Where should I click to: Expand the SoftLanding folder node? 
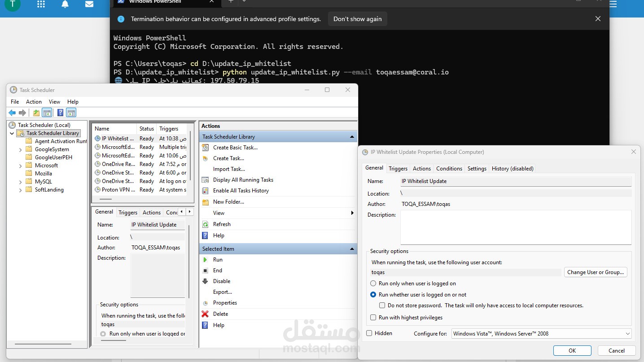tap(20, 190)
